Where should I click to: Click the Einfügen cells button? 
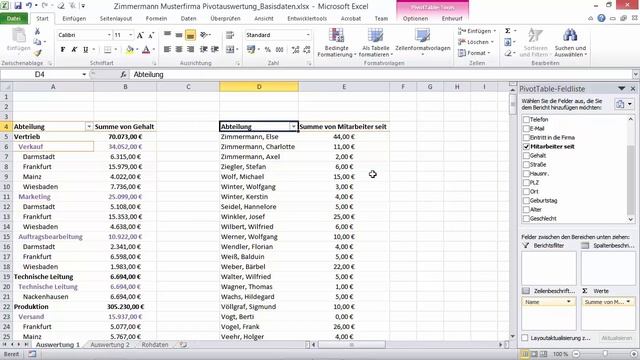coord(477,31)
